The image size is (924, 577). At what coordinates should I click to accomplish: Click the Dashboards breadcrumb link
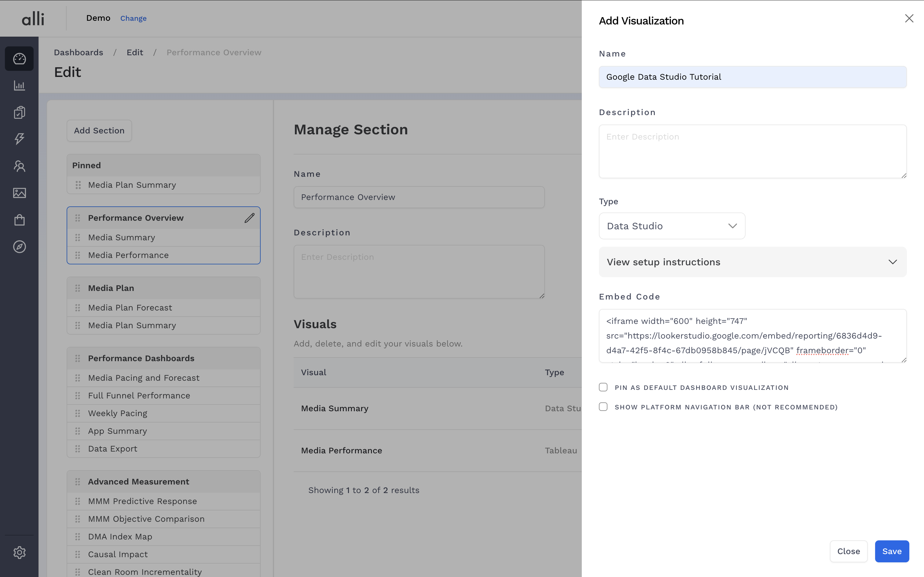tap(78, 52)
